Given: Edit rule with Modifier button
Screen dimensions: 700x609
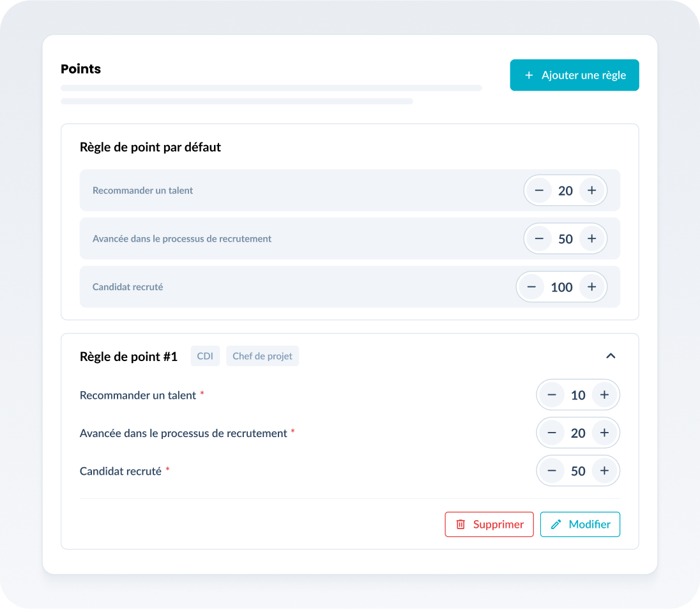Looking at the screenshot, I should pyautogui.click(x=580, y=525).
